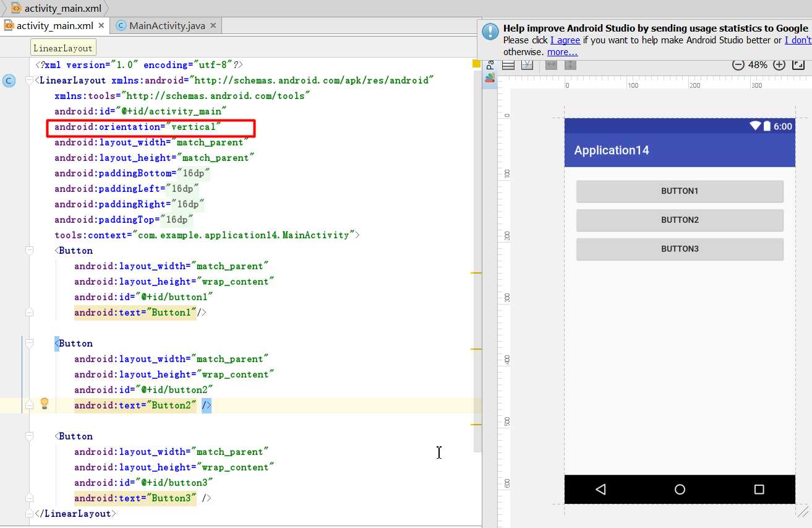Click the editor vertical scrollbar

pyautogui.click(x=477, y=260)
